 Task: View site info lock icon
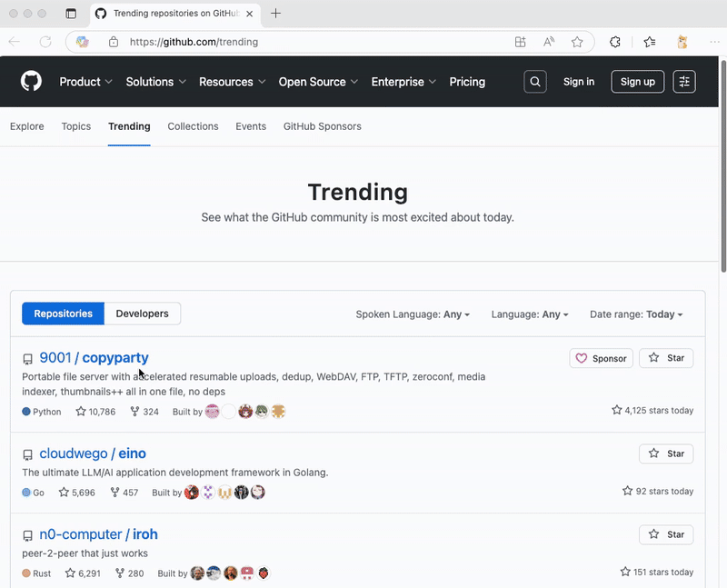click(x=114, y=42)
